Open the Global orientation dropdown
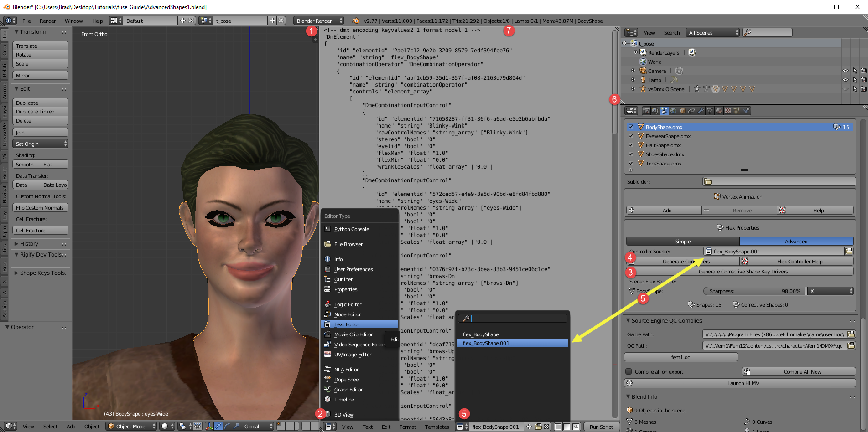The image size is (868, 432). click(257, 427)
